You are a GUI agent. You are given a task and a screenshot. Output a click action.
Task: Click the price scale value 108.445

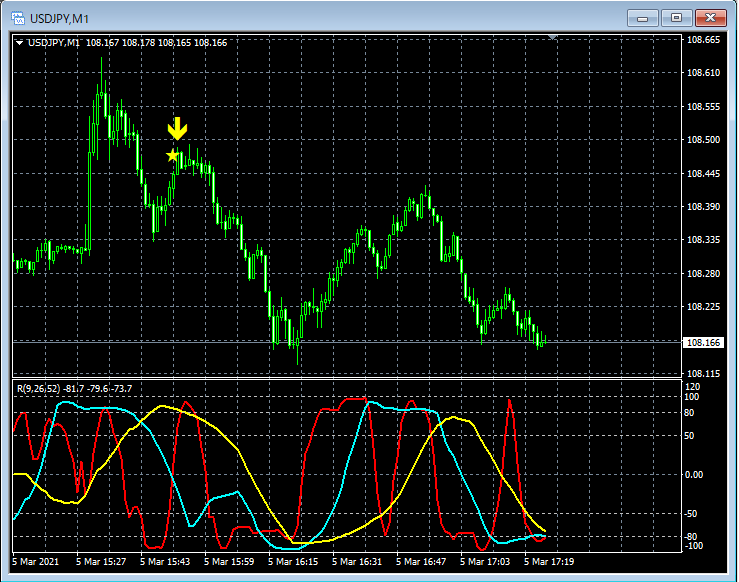[703, 173]
